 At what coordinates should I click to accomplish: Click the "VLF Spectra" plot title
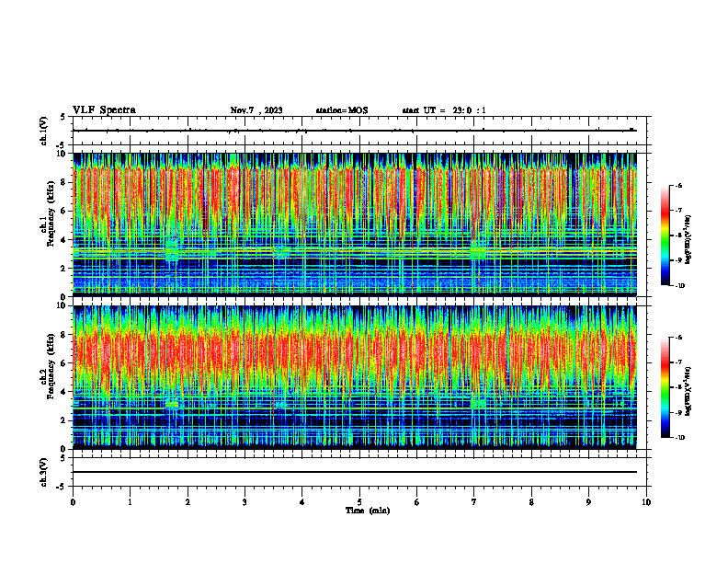point(104,110)
